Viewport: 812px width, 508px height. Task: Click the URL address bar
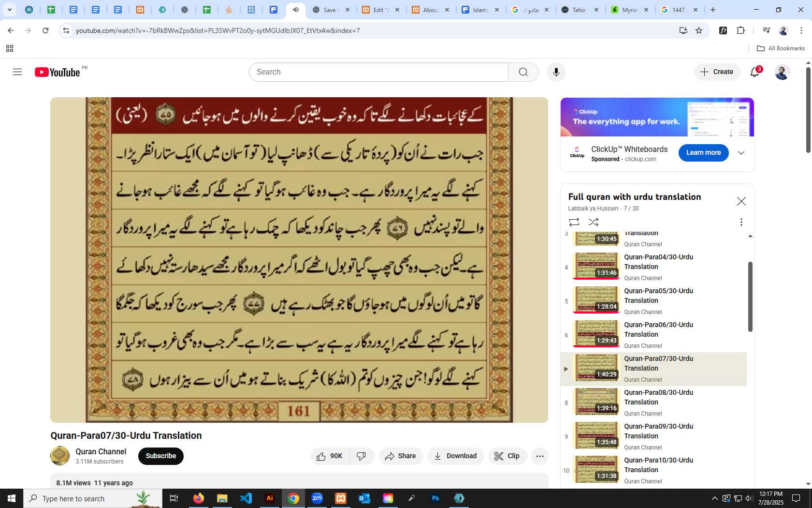point(372,30)
